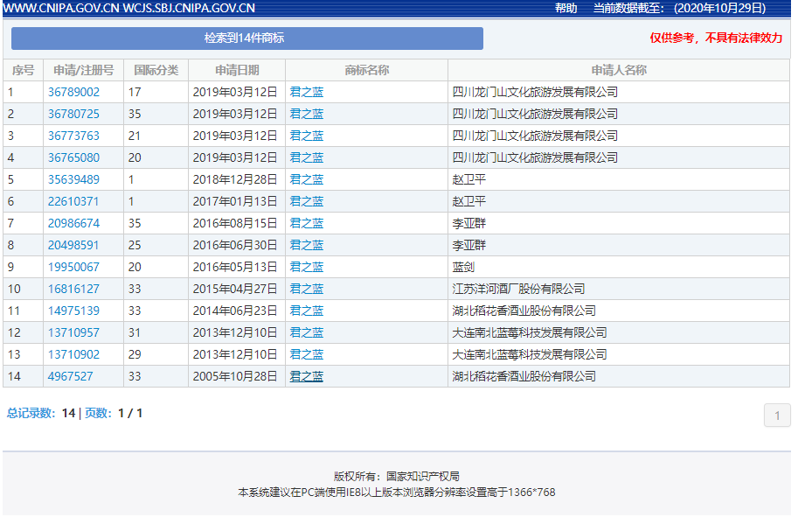Open registration number 36789002
This screenshot has width=812, height=531.
click(x=73, y=92)
